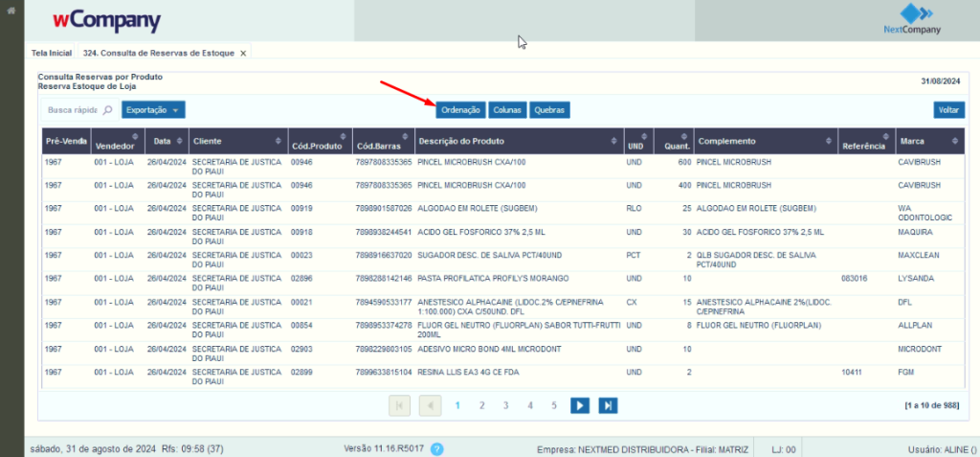Sort by Descrição do Produto arrows
Image resolution: width=980 pixels, height=457 pixels.
[x=614, y=142]
